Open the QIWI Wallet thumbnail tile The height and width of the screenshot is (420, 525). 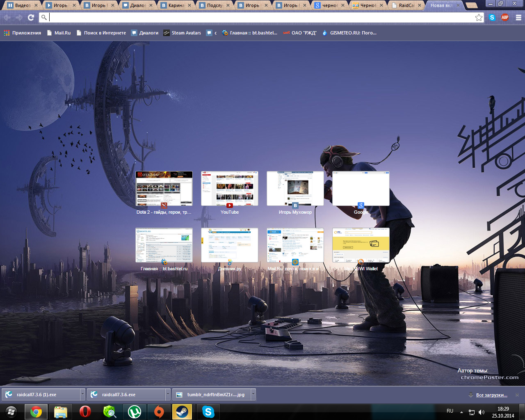(x=361, y=245)
